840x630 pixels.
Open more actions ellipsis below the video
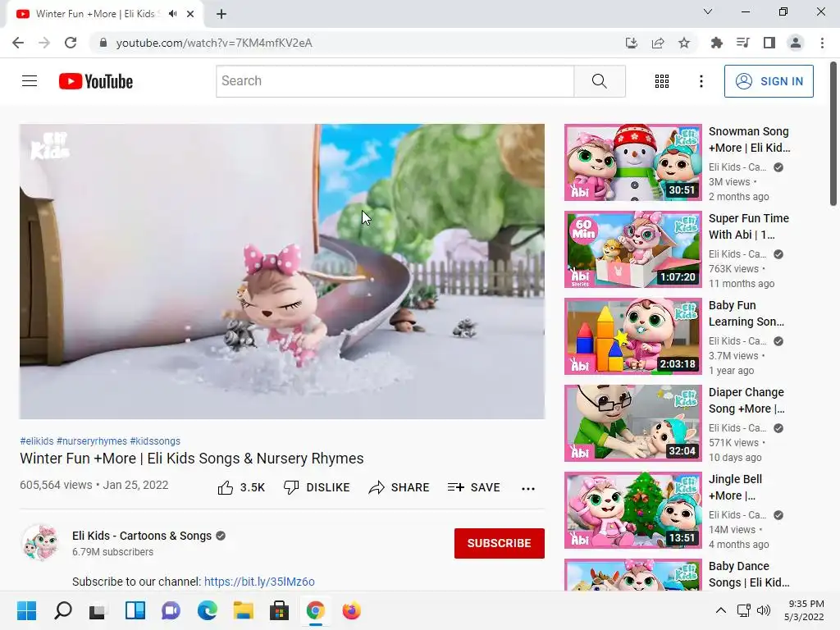528,488
